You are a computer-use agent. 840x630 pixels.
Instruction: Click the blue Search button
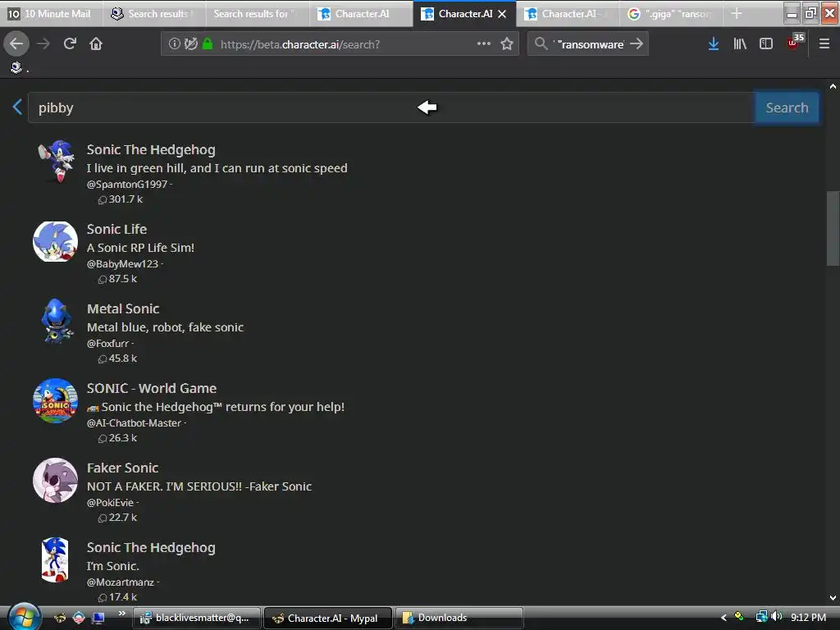(x=787, y=107)
